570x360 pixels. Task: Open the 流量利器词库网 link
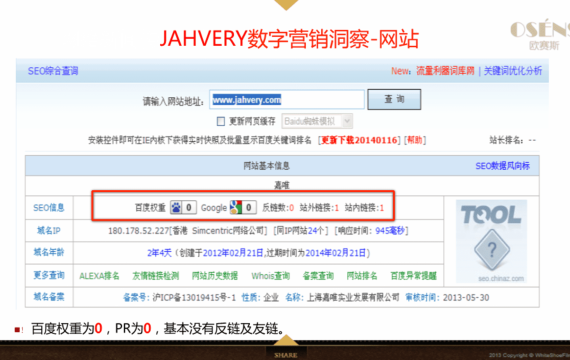pos(445,71)
